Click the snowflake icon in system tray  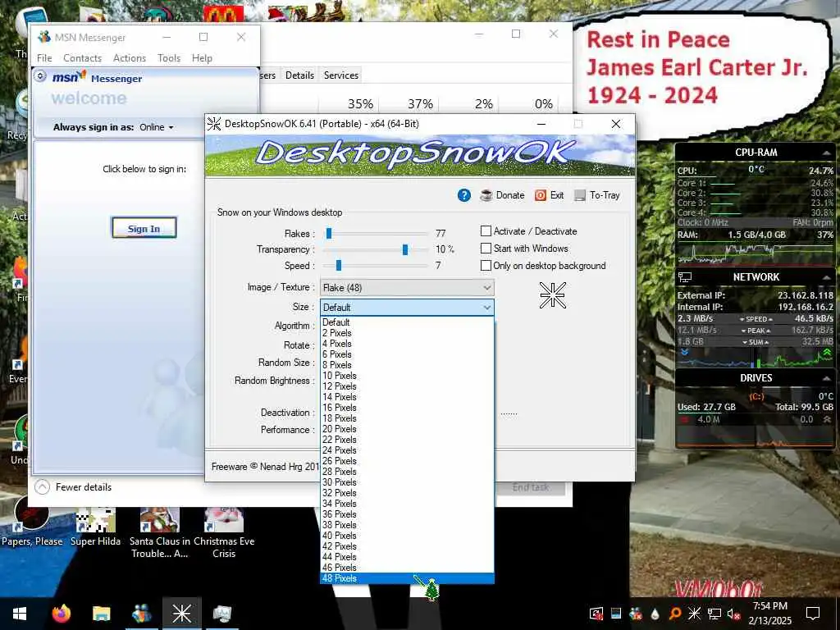point(694,614)
